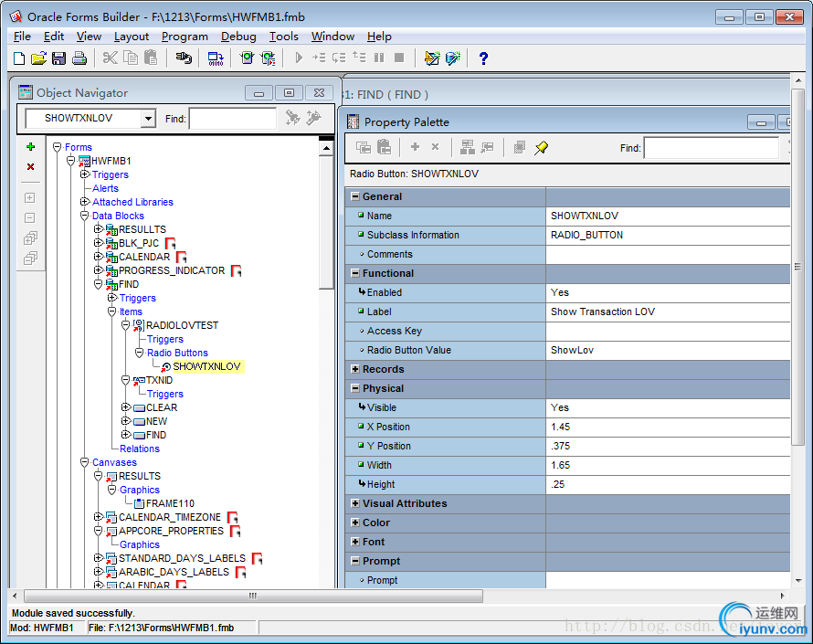Toggle the pin icon in Property Palette
The width and height of the screenshot is (813, 644).
pyautogui.click(x=542, y=147)
